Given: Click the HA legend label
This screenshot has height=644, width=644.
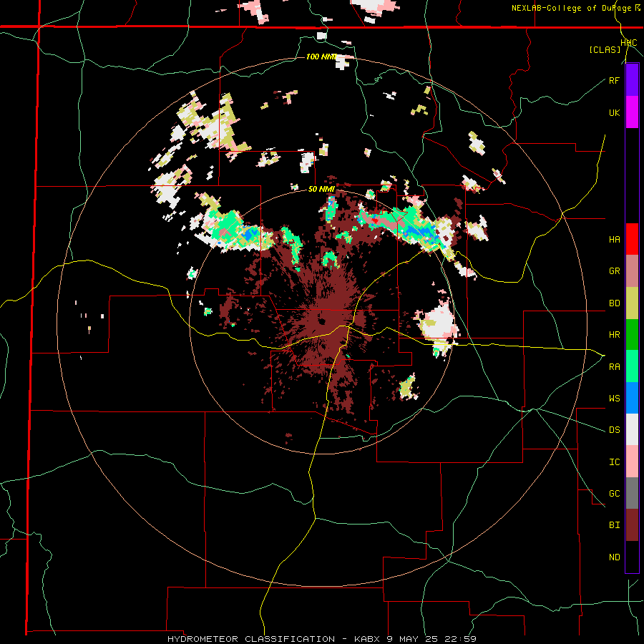Looking at the screenshot, I should click(614, 239).
